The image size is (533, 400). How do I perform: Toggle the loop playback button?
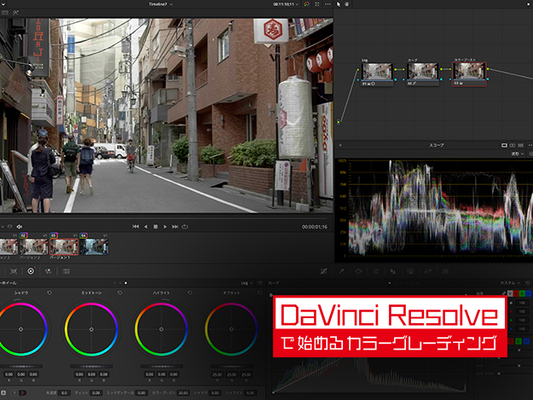185,227
